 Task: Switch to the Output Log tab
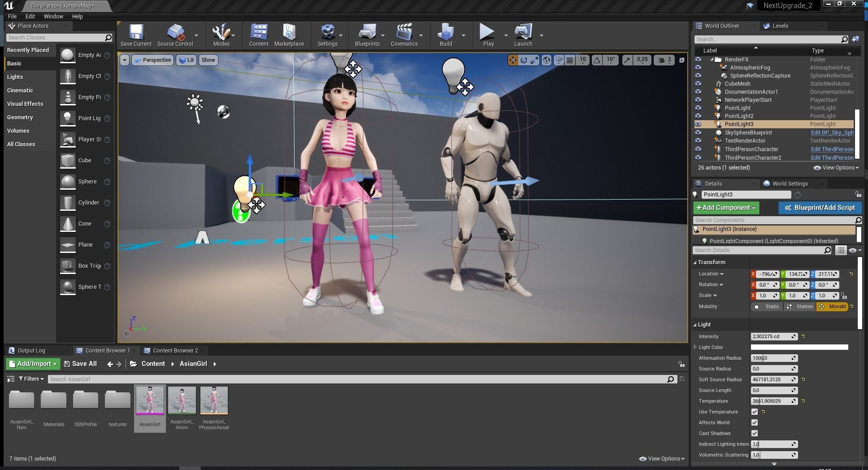point(31,350)
